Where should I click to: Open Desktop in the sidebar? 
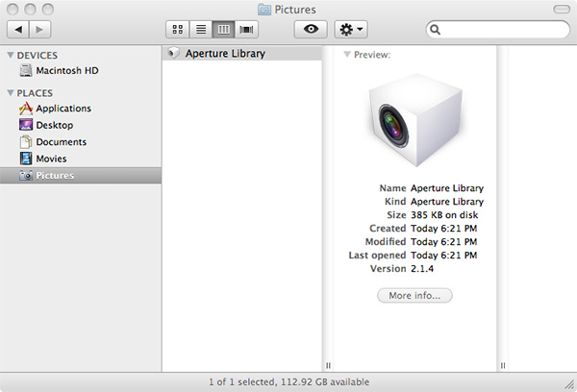pyautogui.click(x=81, y=125)
